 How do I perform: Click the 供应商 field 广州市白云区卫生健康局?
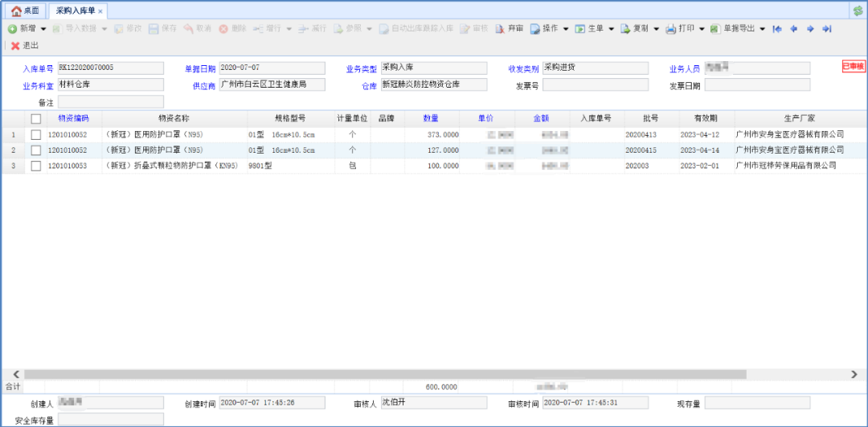point(272,84)
